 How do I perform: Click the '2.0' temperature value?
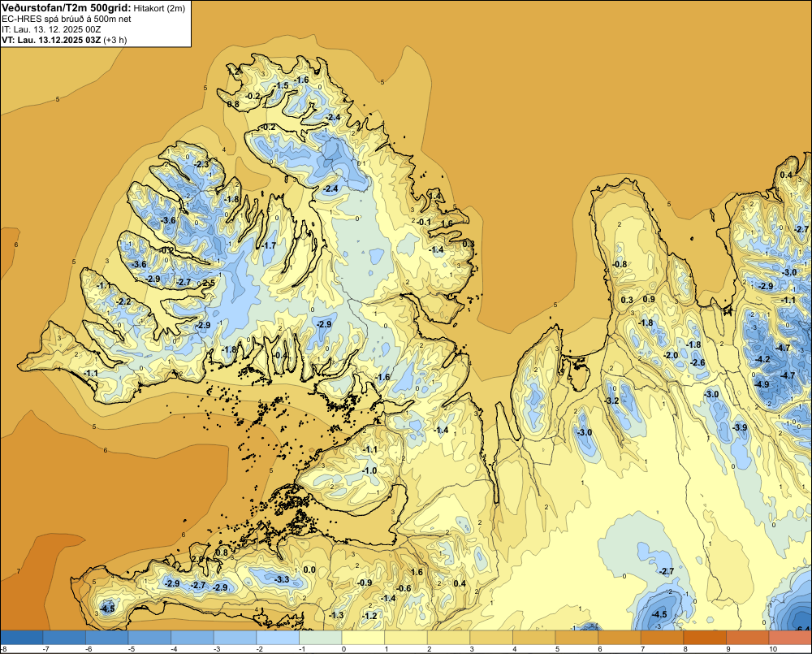tap(197, 559)
